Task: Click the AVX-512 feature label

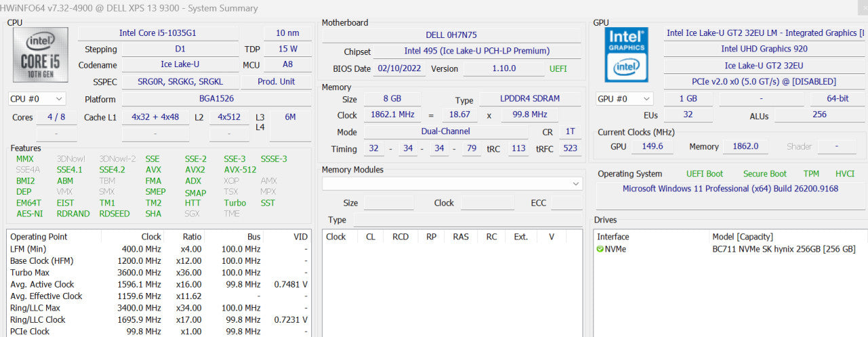Action: click(x=240, y=170)
